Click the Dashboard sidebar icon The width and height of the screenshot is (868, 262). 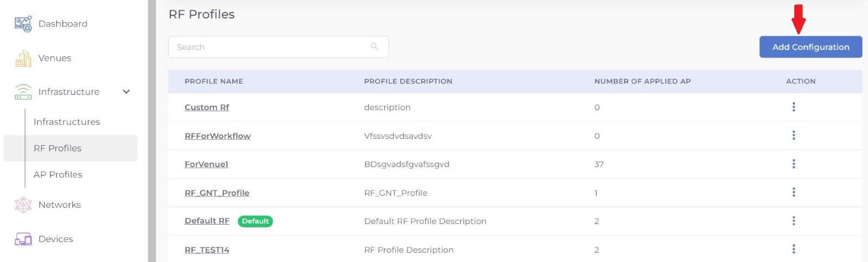(23, 24)
